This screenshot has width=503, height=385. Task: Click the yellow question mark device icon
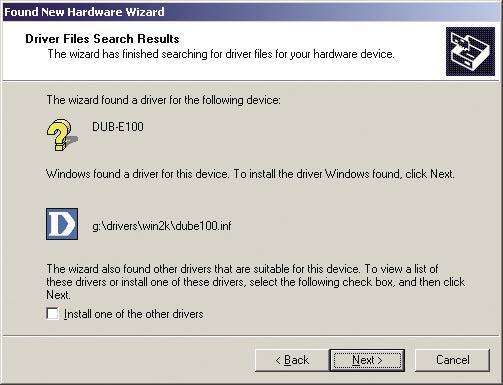[x=59, y=135]
